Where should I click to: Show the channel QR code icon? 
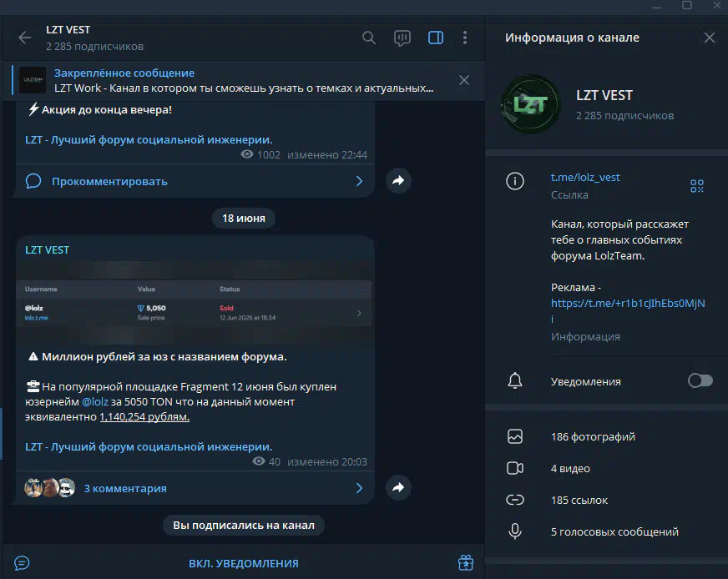pos(696,186)
